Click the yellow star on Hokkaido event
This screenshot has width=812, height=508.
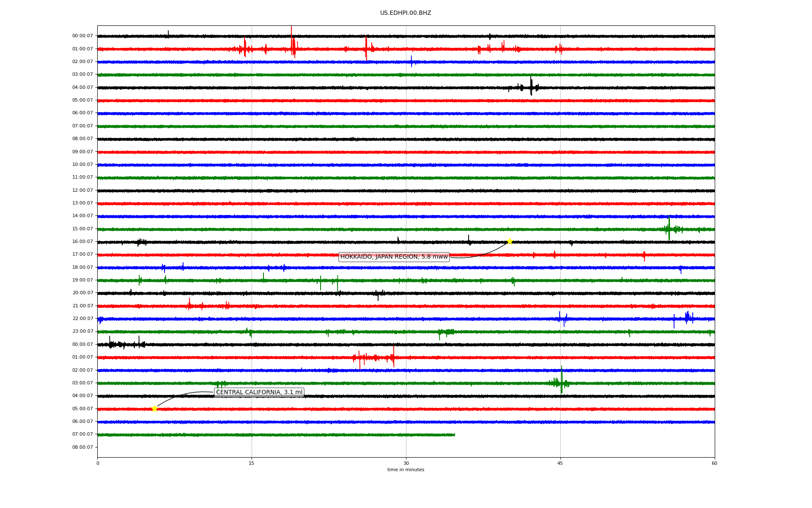point(510,241)
